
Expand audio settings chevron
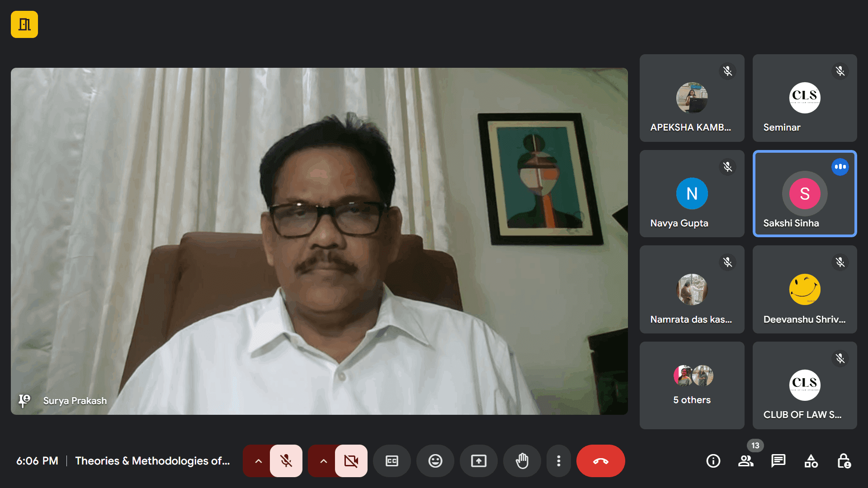click(x=258, y=461)
